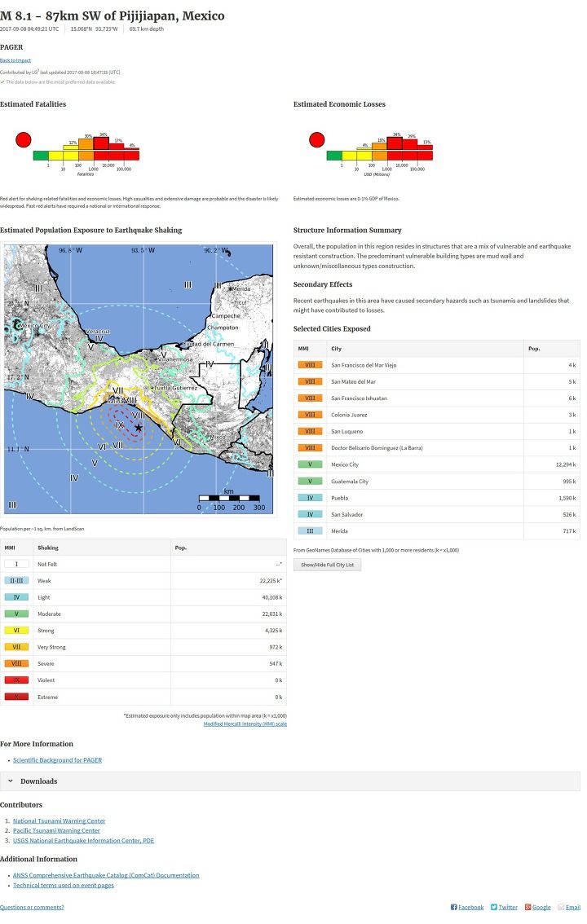Click the 40,108 k Light shaking population
Image resolution: width=587 pixels, height=924 pixels.
(272, 597)
